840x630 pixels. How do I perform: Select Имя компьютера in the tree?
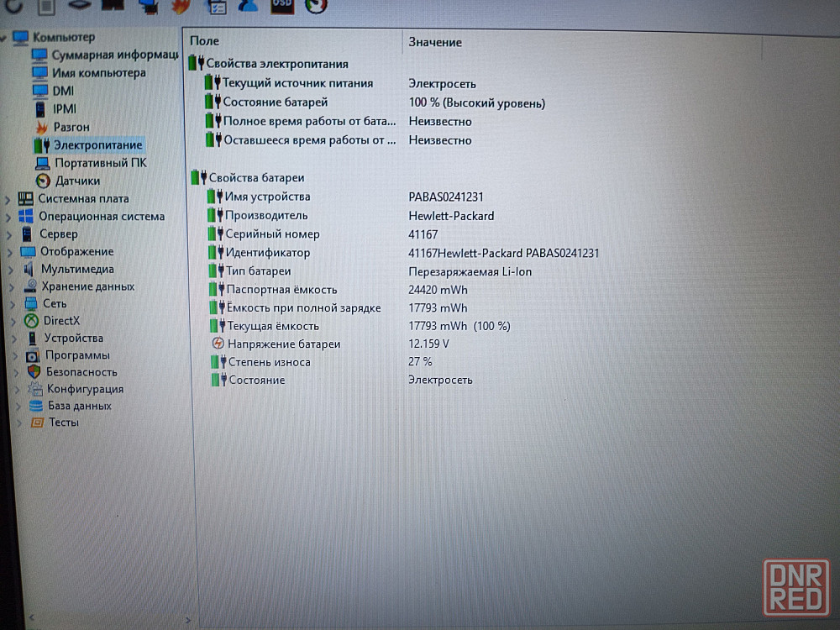click(98, 73)
